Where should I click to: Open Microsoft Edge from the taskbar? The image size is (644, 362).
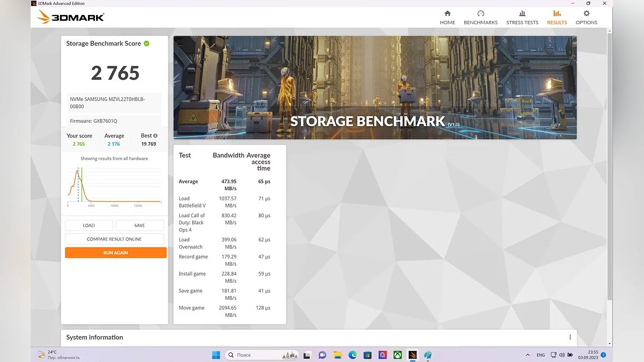click(x=353, y=355)
